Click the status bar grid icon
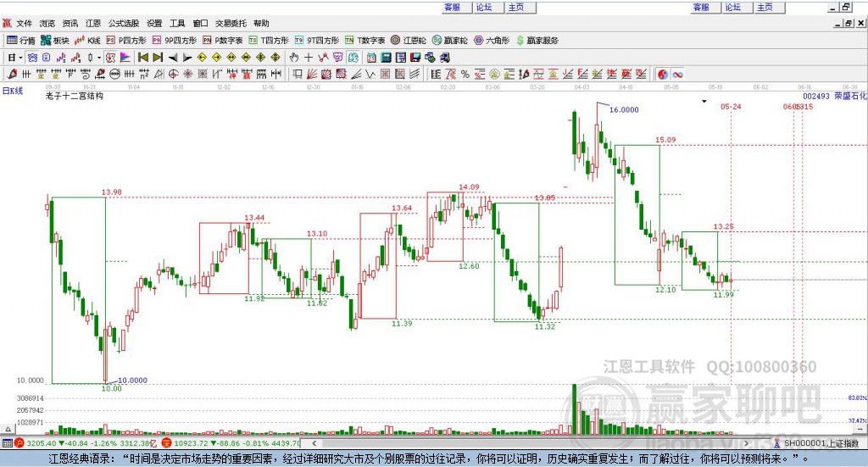 pyautogui.click(x=7, y=442)
